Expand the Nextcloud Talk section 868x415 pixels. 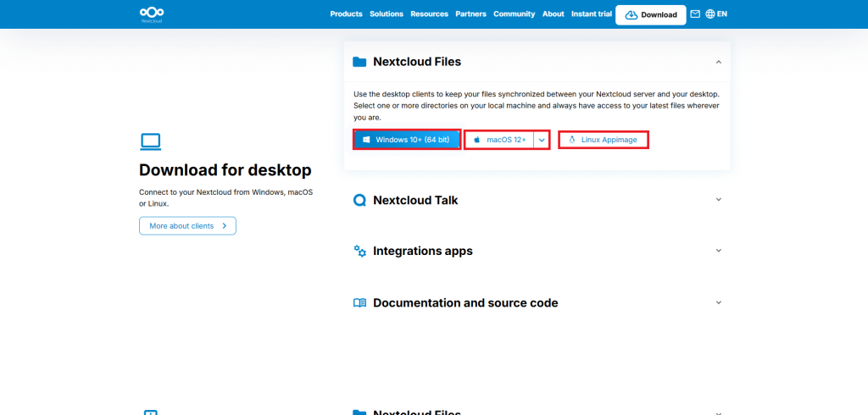tap(718, 200)
